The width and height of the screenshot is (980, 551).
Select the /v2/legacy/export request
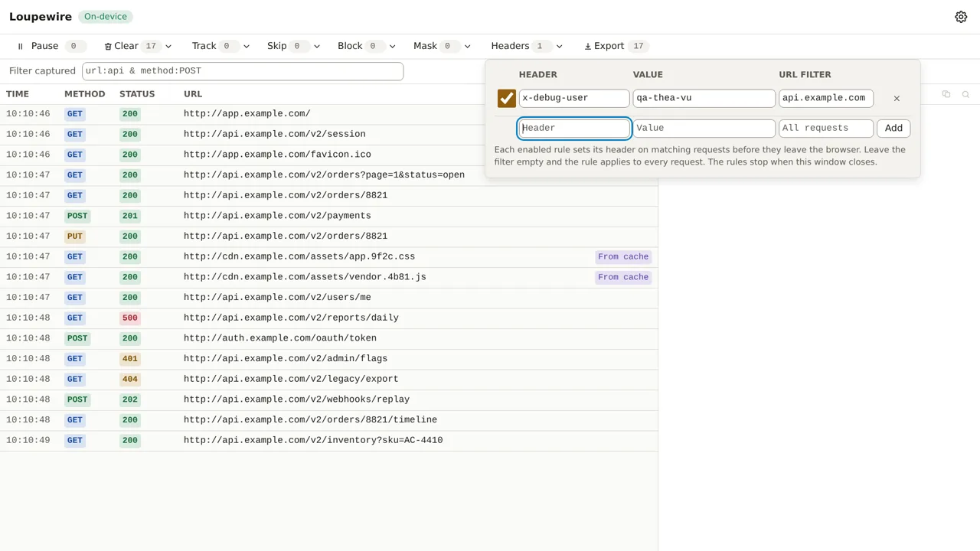coord(329,380)
